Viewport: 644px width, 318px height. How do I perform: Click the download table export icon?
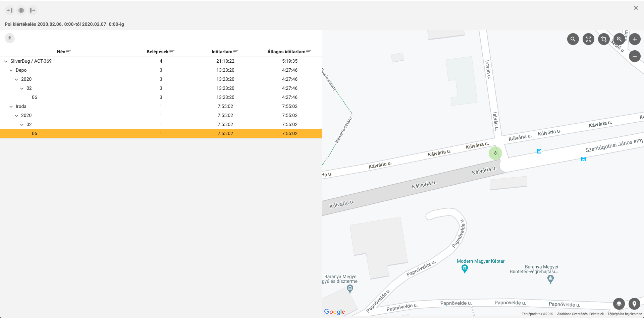pyautogui.click(x=10, y=38)
